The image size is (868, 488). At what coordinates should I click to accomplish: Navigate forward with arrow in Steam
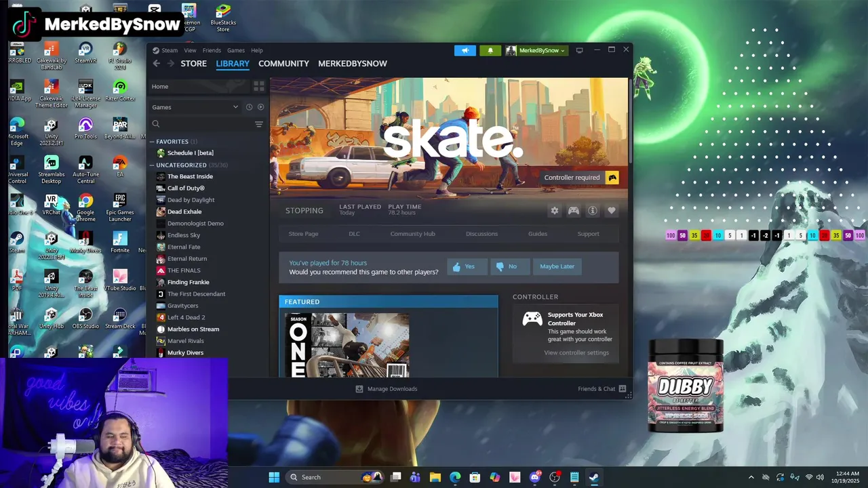point(171,64)
